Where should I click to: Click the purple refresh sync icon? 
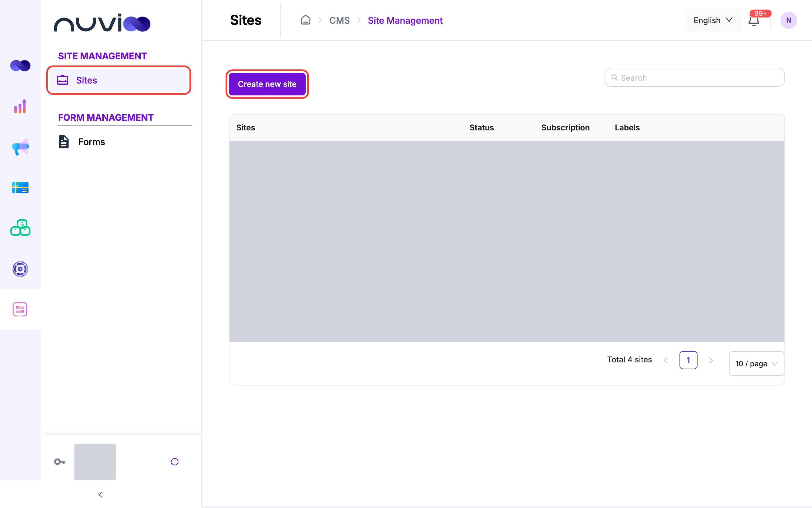[175, 462]
